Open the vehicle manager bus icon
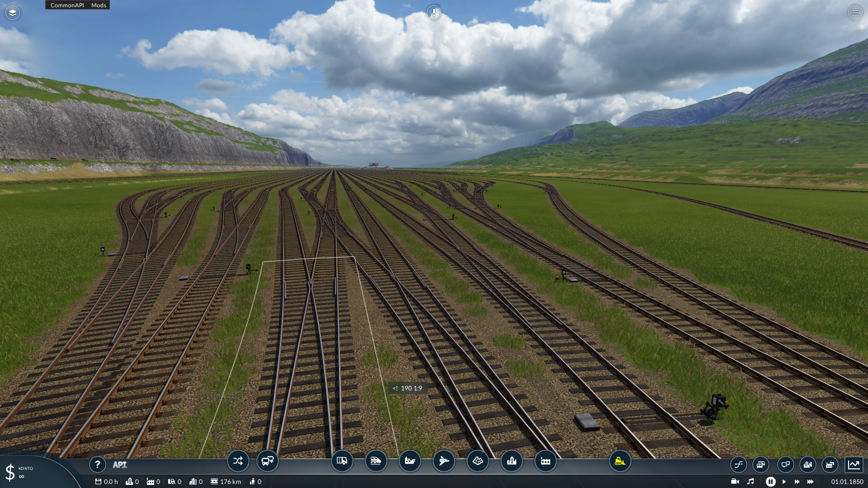 point(267,461)
